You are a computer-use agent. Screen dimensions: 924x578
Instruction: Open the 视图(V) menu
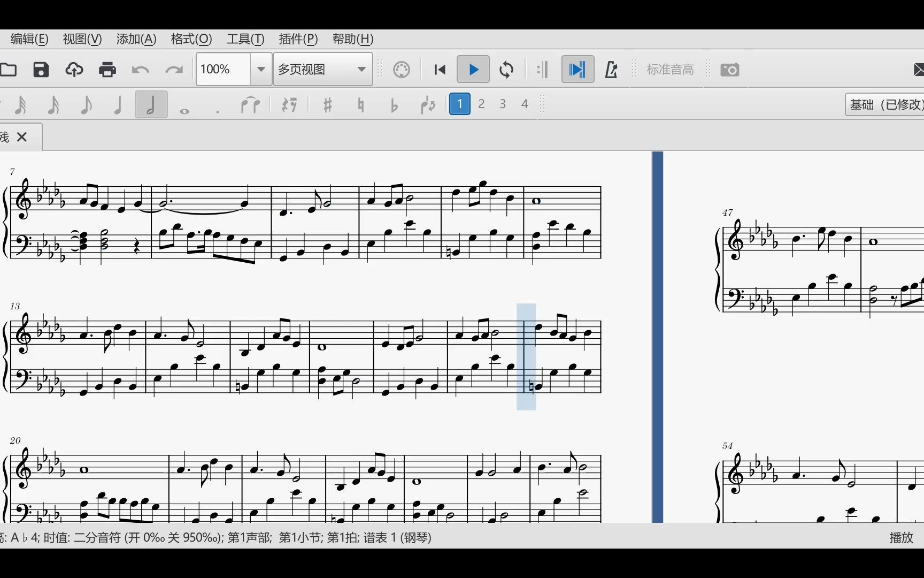(x=82, y=39)
